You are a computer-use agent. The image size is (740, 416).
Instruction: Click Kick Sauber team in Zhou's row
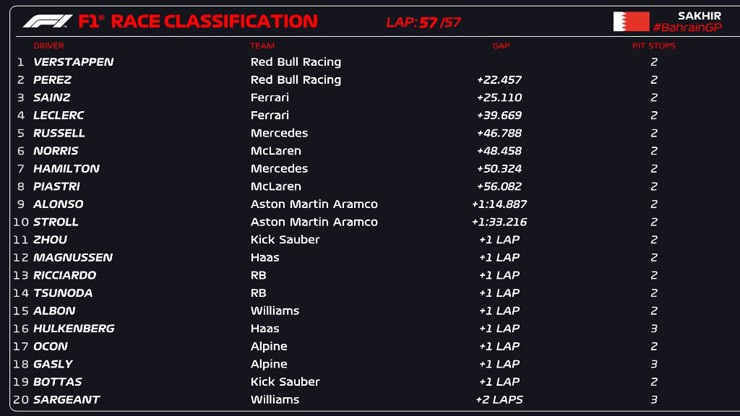coord(285,240)
